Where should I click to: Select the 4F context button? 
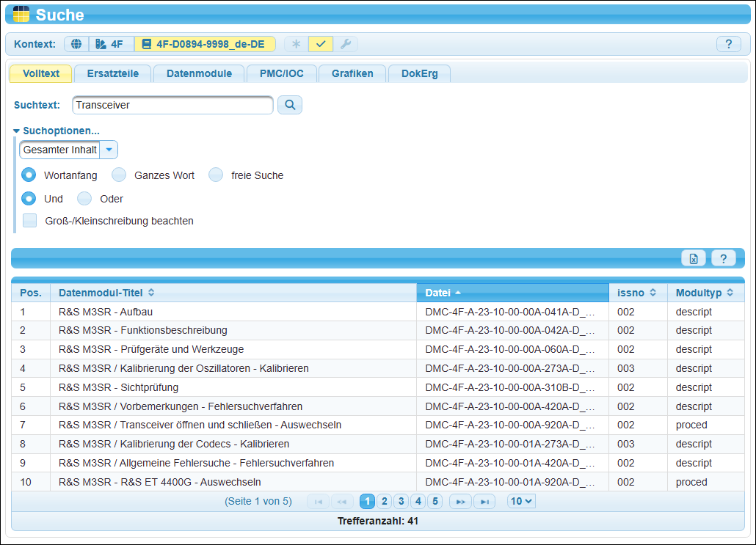[111, 44]
